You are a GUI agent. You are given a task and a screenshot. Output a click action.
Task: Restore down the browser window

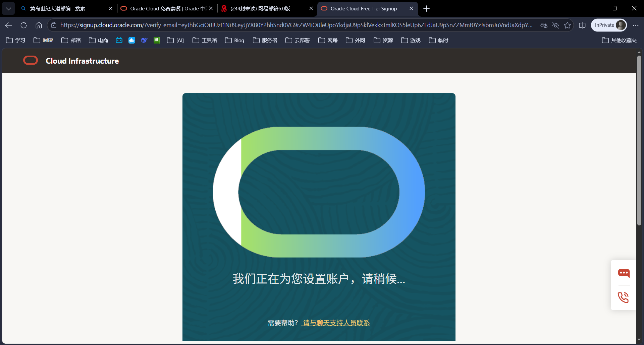point(615,8)
